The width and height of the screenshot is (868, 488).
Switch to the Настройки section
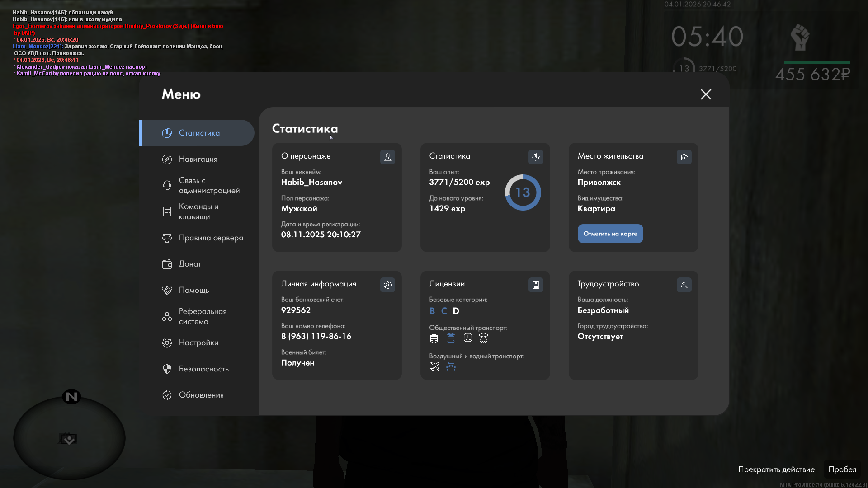click(198, 343)
